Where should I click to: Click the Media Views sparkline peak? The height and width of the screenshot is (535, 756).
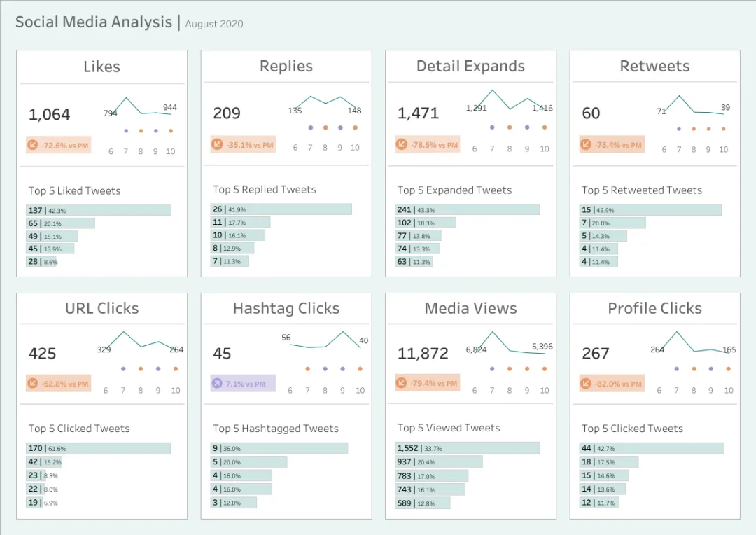click(492, 333)
